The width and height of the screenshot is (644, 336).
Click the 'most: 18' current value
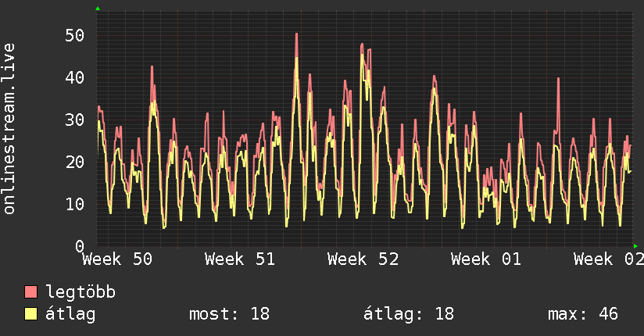click(x=229, y=314)
